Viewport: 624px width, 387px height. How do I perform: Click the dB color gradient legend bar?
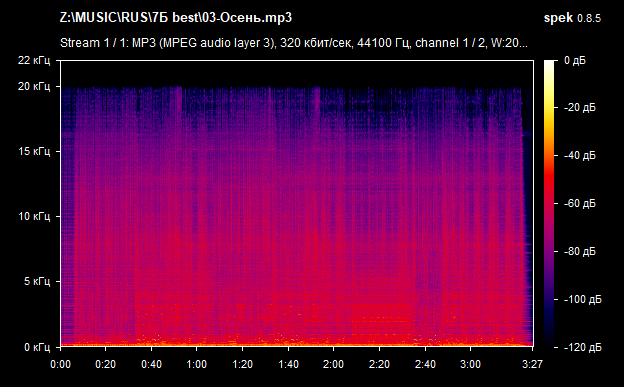pos(549,203)
